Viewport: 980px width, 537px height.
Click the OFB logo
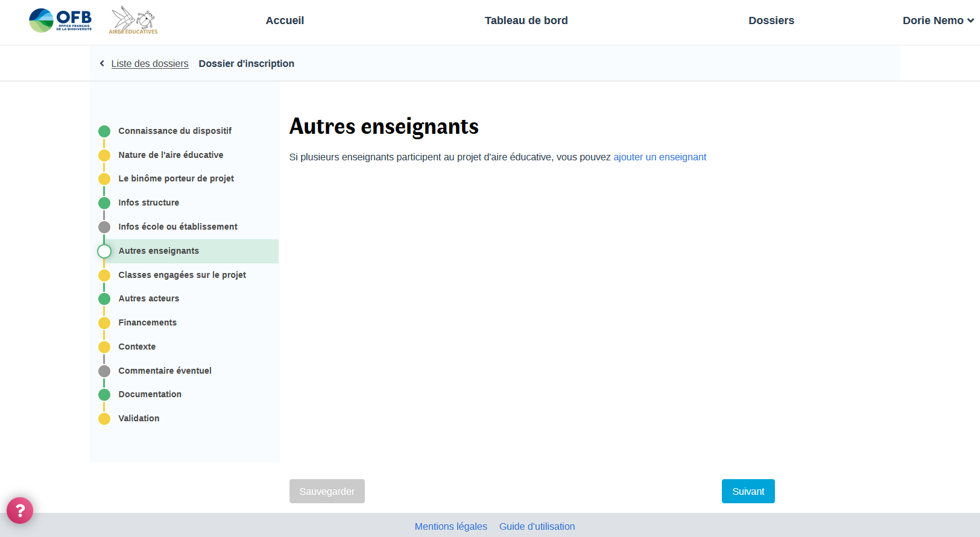60,20
